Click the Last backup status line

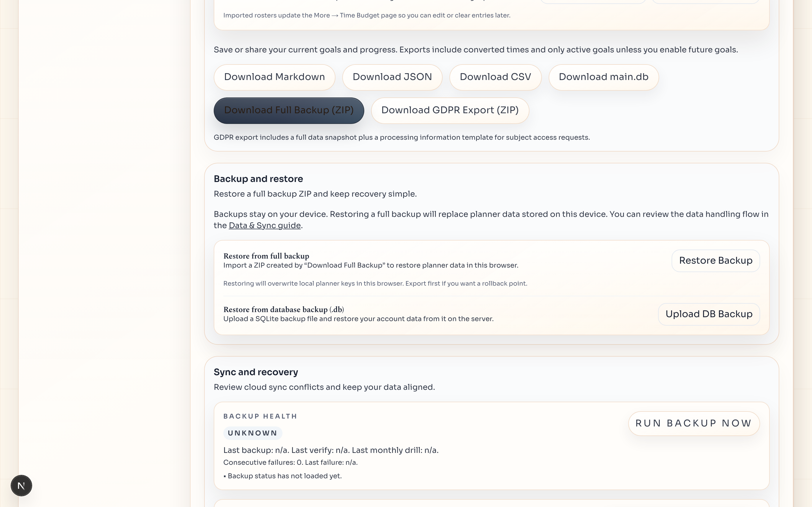point(331,450)
